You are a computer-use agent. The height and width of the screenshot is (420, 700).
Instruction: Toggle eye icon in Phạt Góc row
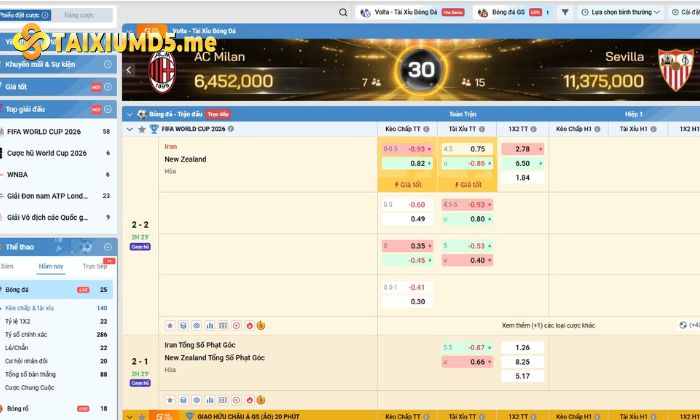tap(196, 400)
